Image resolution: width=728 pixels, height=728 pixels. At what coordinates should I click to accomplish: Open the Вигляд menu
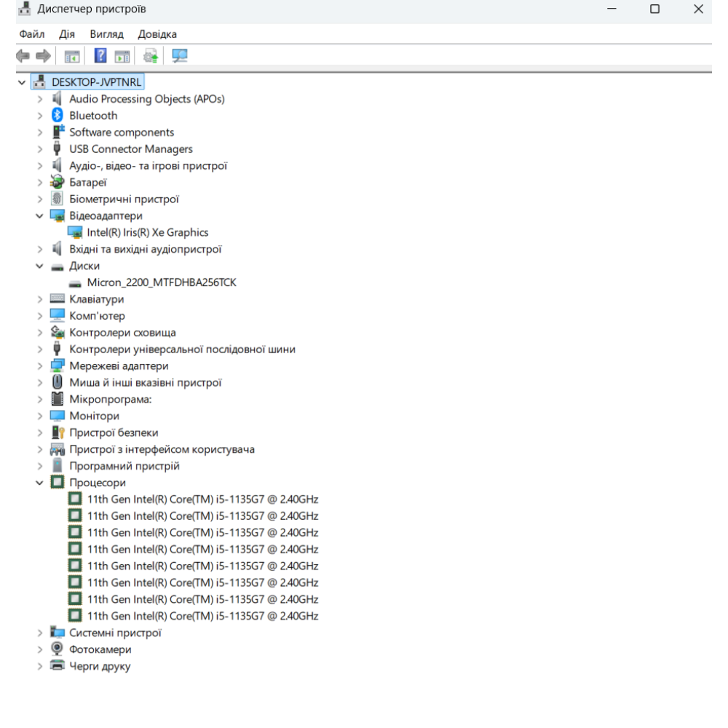click(106, 34)
